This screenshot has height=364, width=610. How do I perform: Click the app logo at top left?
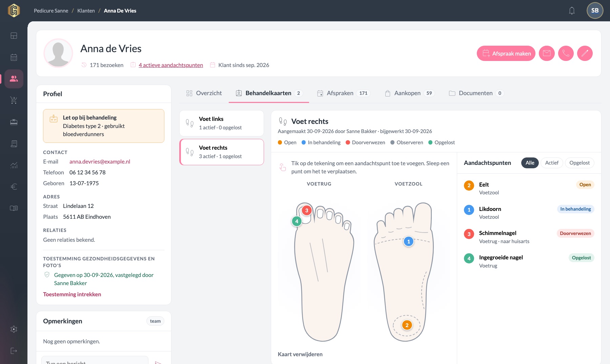14,10
